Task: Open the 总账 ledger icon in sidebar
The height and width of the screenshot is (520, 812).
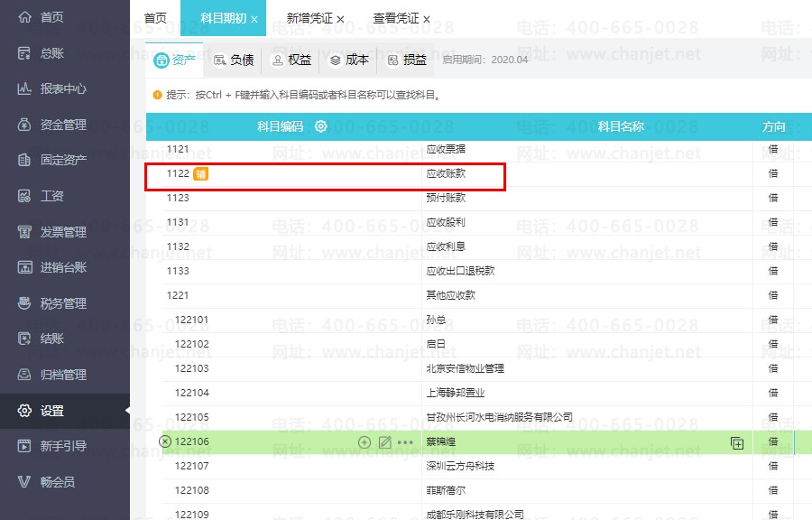Action: click(24, 53)
